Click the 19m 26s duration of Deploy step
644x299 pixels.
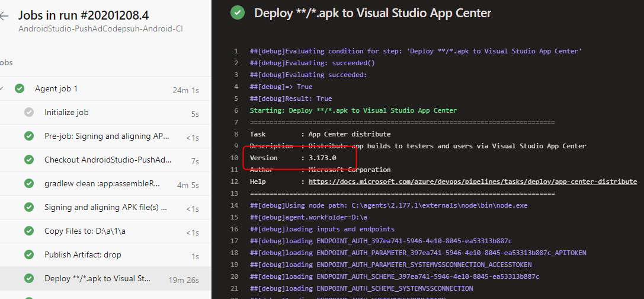pos(184,281)
